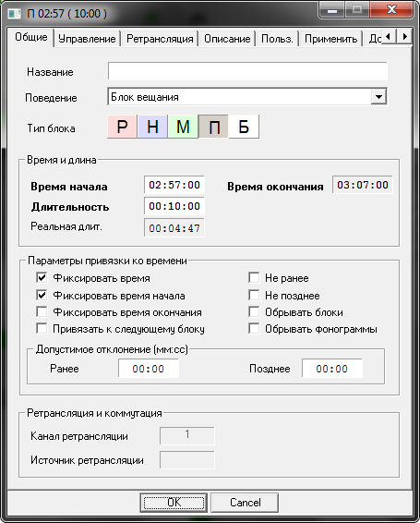
Task: Switch to the Польз. tab
Action: 277,39
